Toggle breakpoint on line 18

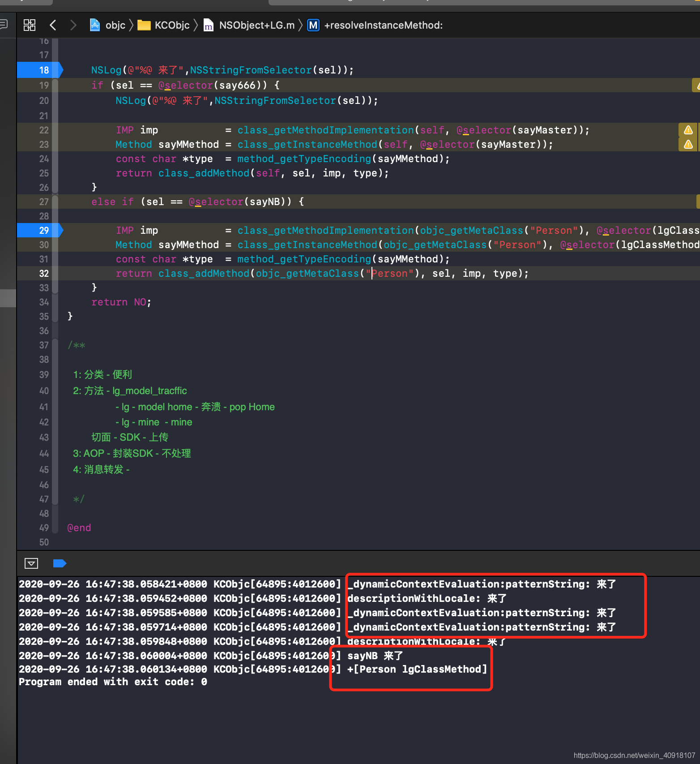click(40, 70)
